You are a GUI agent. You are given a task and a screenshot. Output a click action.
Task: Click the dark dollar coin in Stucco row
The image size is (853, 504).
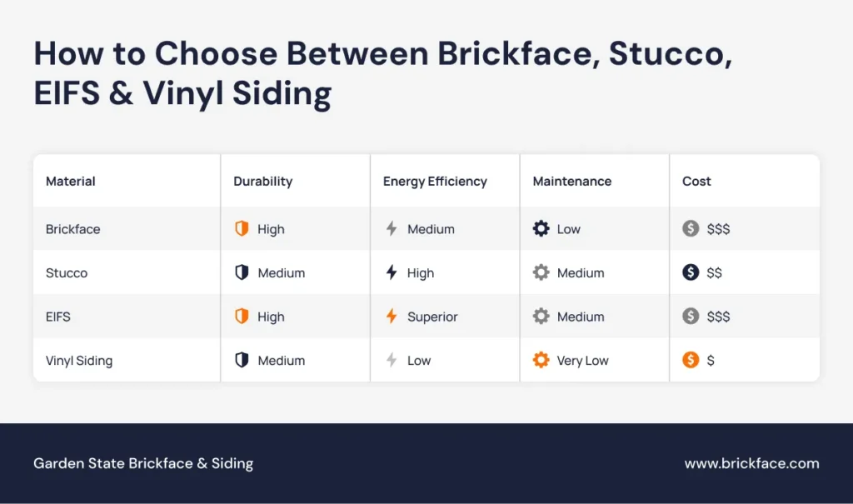tap(691, 272)
